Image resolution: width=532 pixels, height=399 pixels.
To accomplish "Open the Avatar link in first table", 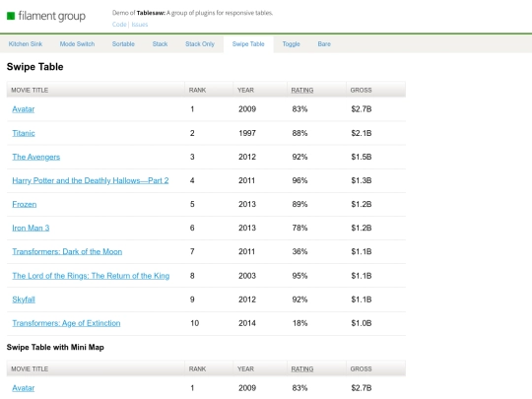I will 24,109.
